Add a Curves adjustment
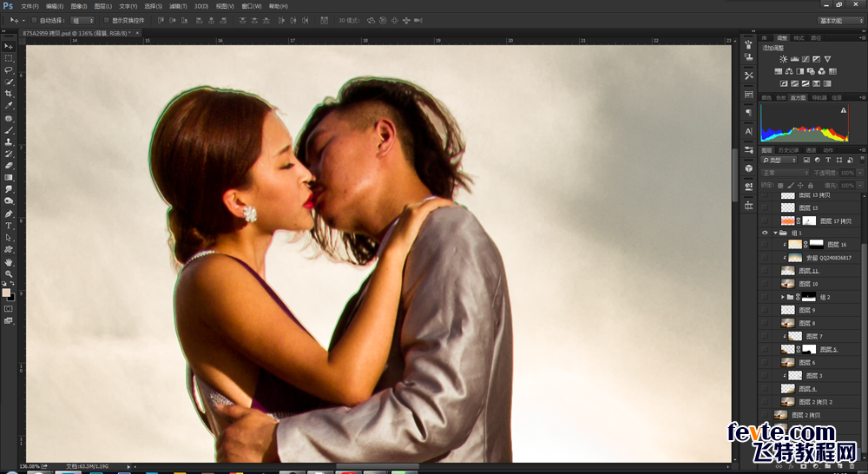 (x=806, y=59)
